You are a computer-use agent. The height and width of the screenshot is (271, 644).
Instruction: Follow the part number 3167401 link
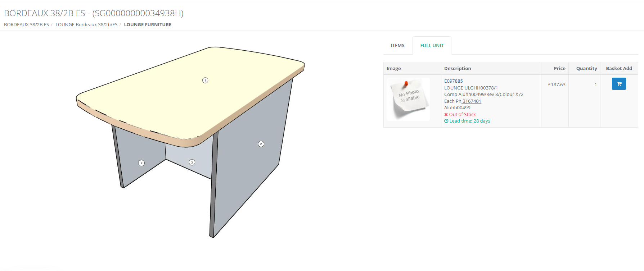[x=472, y=101]
